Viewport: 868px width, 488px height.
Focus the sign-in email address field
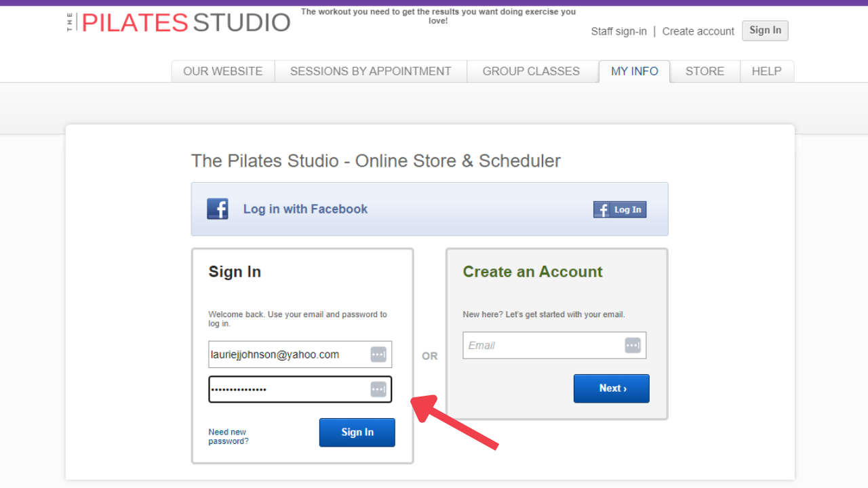coord(288,354)
